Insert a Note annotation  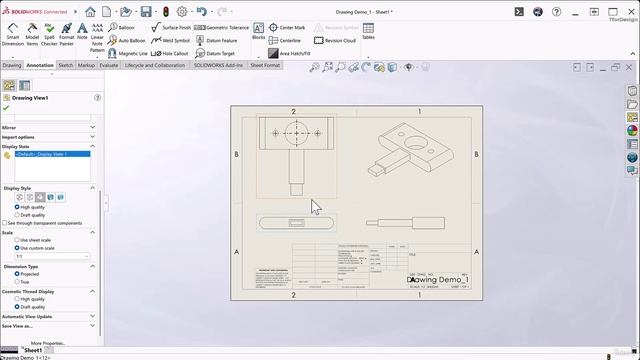tap(82, 31)
